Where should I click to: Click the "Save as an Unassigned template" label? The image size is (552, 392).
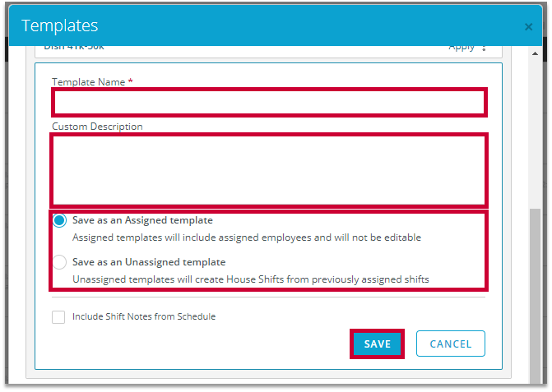click(x=149, y=262)
